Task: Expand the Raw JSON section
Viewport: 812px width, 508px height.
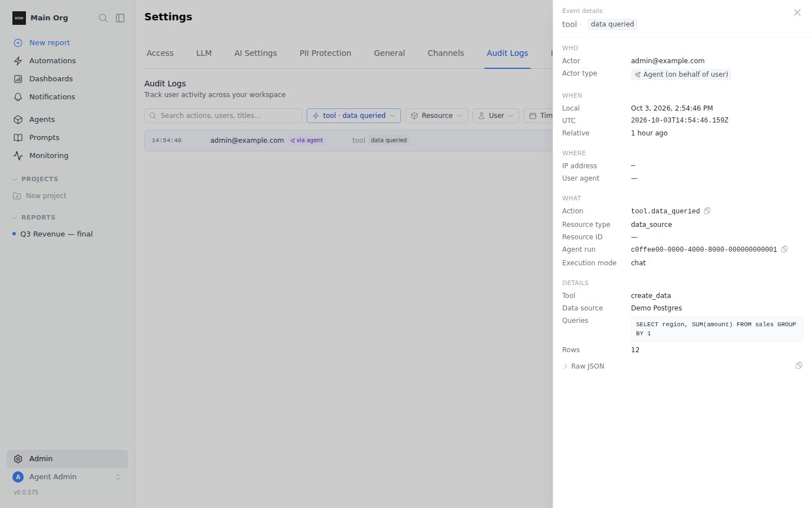Action: pyautogui.click(x=584, y=366)
